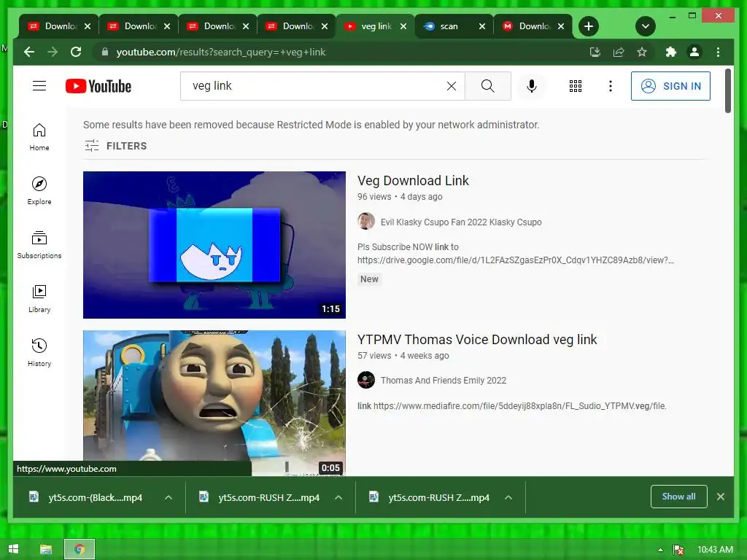Viewport: 747px width, 560px height.
Task: Open Veg Download Link video title
Action: coord(413,181)
